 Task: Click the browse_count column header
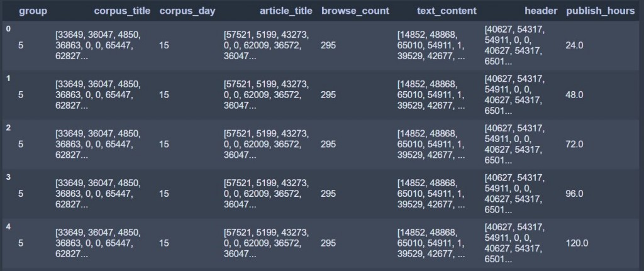[355, 11]
